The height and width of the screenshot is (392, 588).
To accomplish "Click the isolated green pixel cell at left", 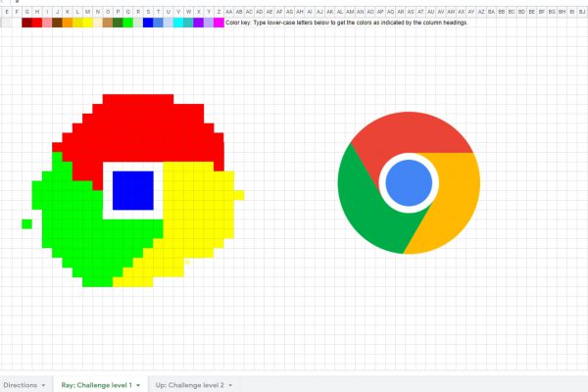I will [x=26, y=224].
